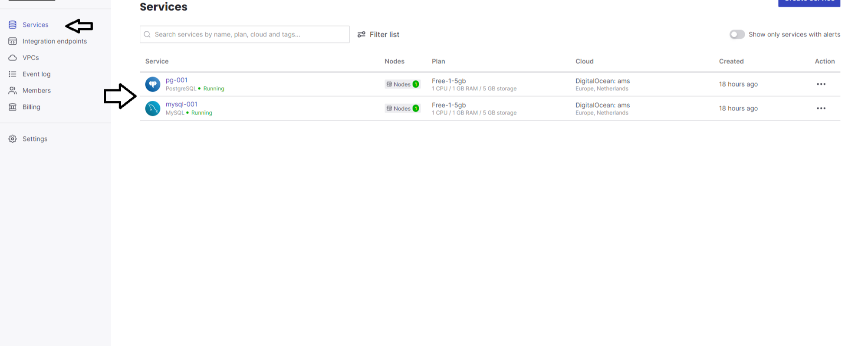Open the actions menu for pg-001

(821, 84)
